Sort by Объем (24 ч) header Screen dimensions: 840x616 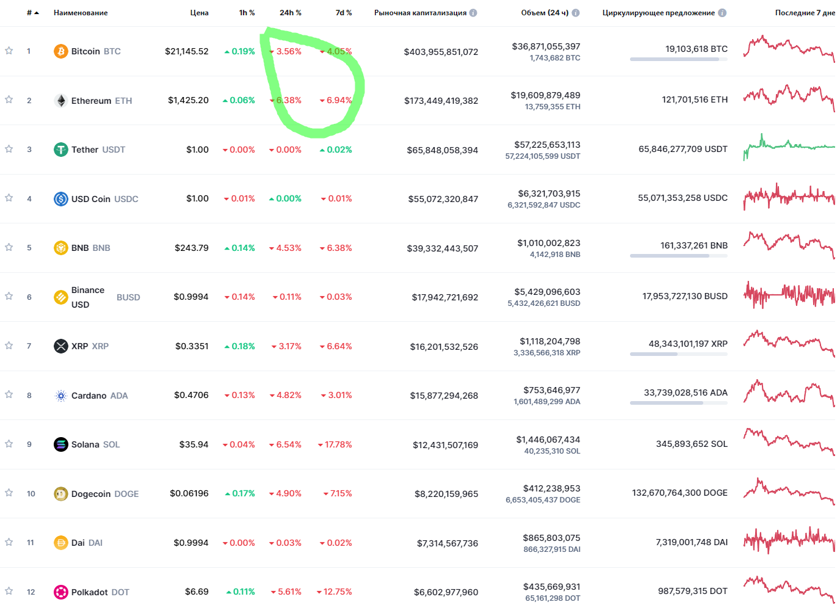click(545, 13)
